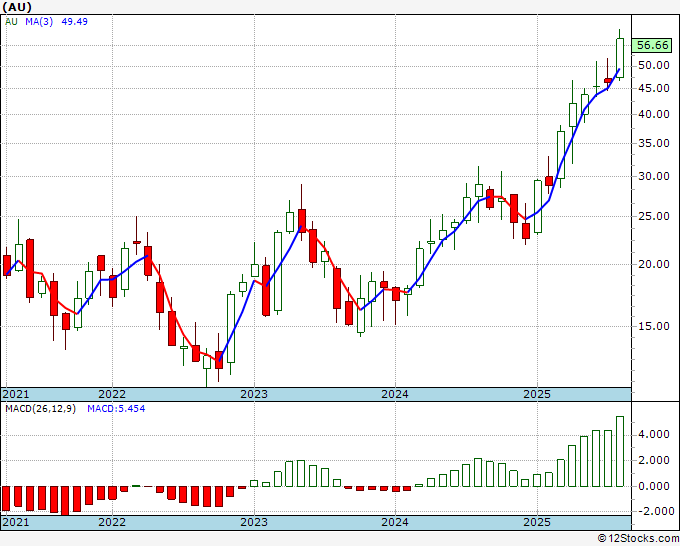Click the MACD(26,12,9) indicator label
The image size is (680, 546).
click(x=40, y=409)
